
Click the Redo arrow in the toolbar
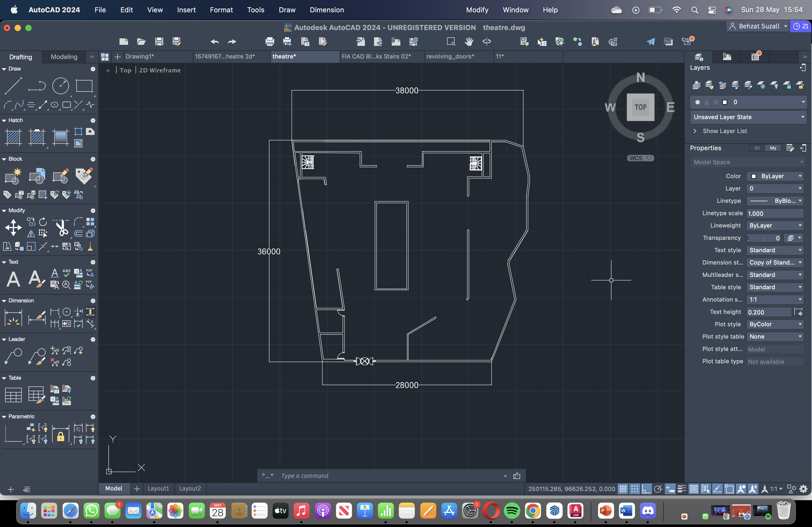(232, 42)
